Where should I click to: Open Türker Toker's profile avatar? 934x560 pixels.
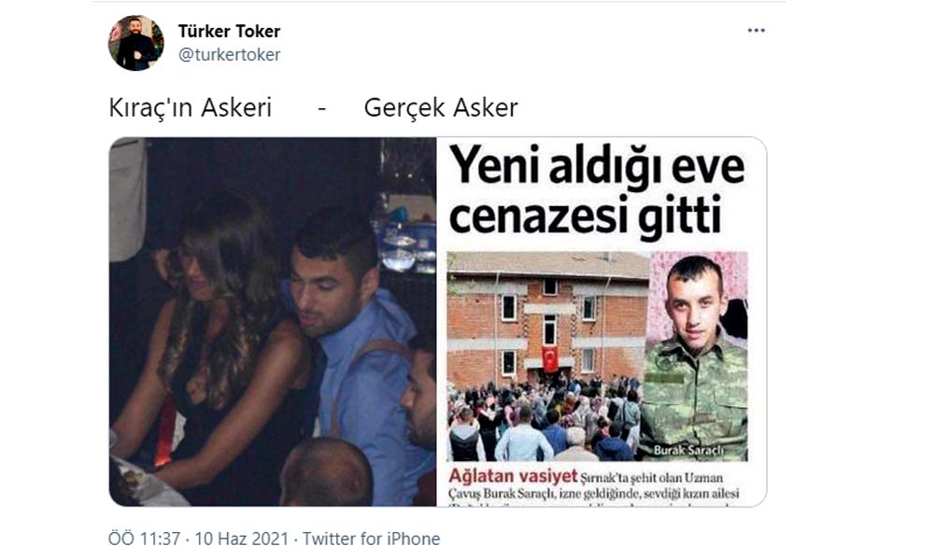pyautogui.click(x=135, y=43)
